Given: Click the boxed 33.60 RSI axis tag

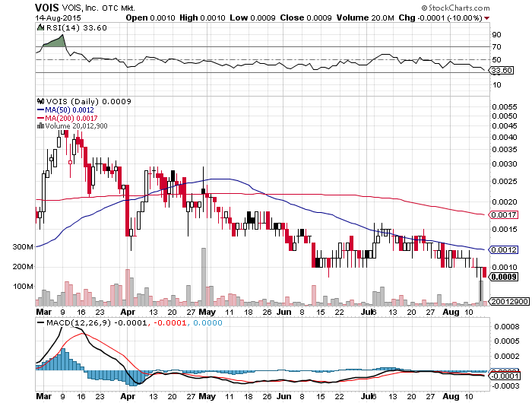Looking at the screenshot, I should tap(502, 70).
